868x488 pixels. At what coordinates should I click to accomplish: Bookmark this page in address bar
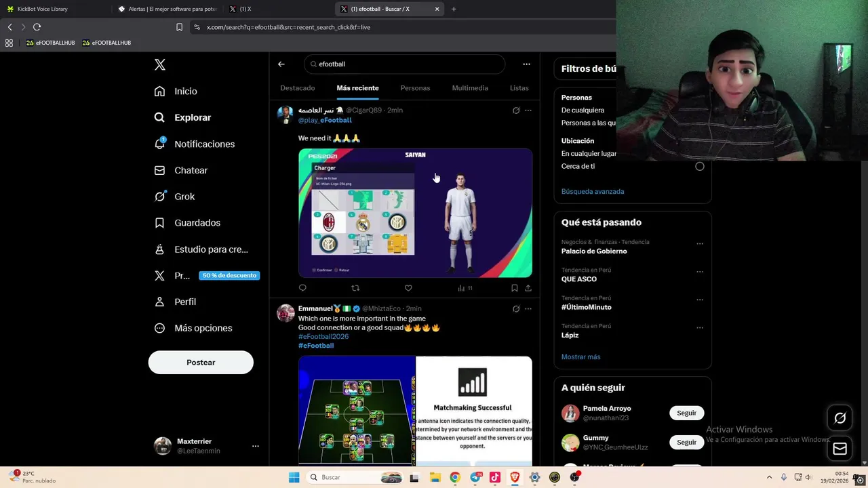(179, 27)
